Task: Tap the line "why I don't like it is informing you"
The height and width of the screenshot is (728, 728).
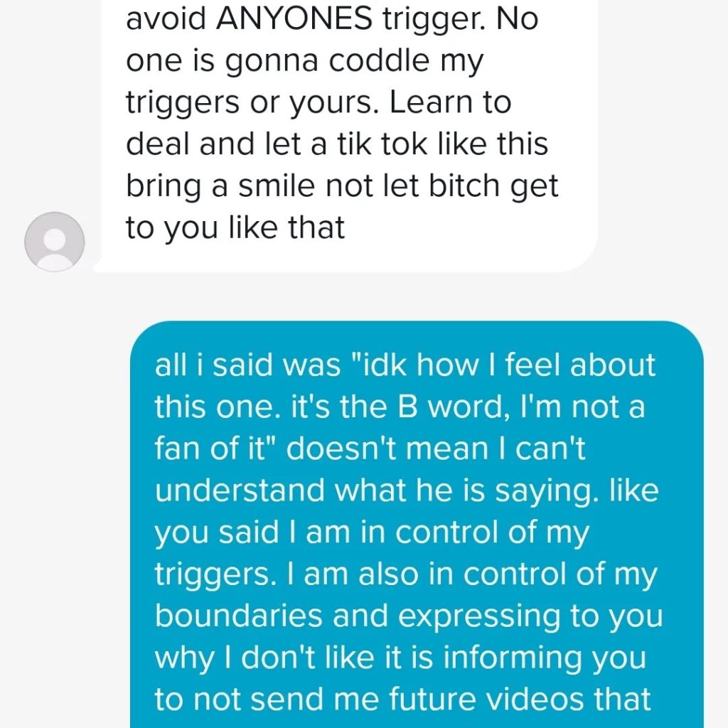Action: tap(400, 659)
